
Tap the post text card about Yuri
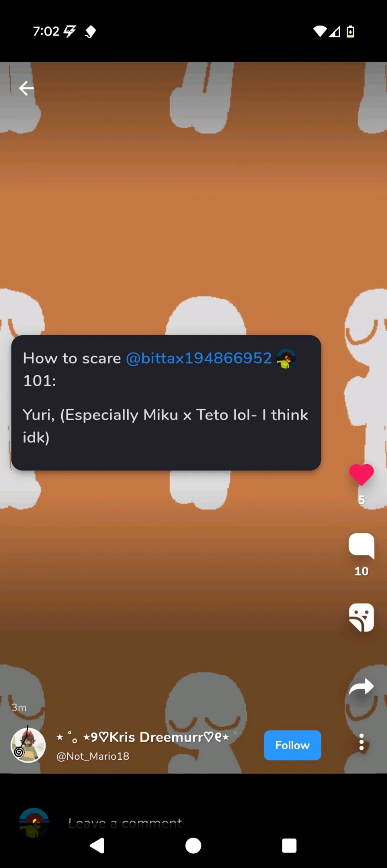[x=166, y=403]
